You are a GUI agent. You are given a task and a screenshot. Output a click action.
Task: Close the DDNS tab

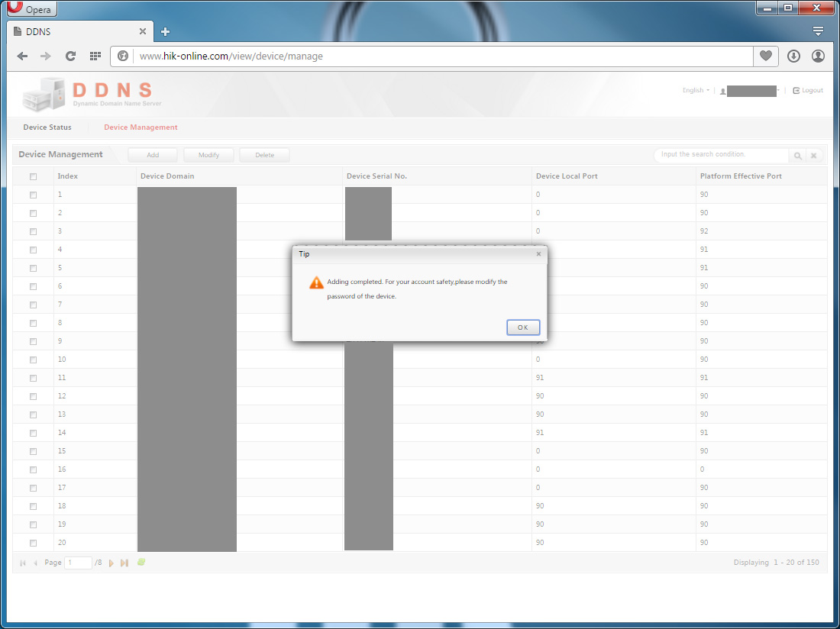coord(143,31)
